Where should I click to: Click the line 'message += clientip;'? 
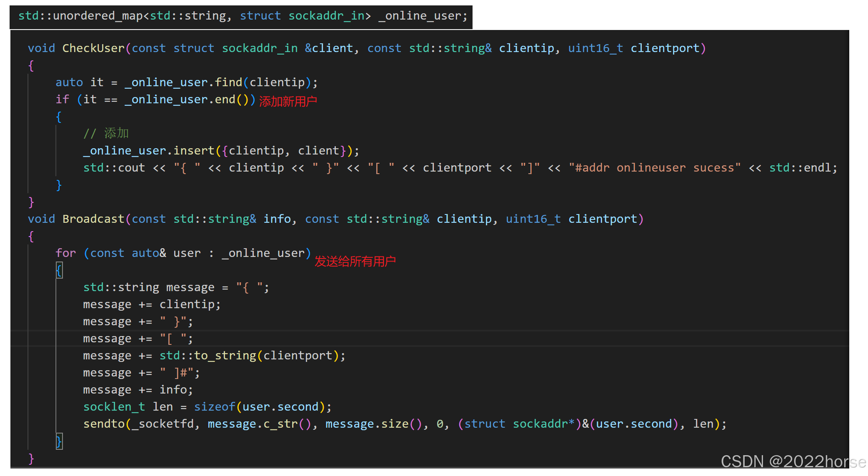[x=152, y=304]
